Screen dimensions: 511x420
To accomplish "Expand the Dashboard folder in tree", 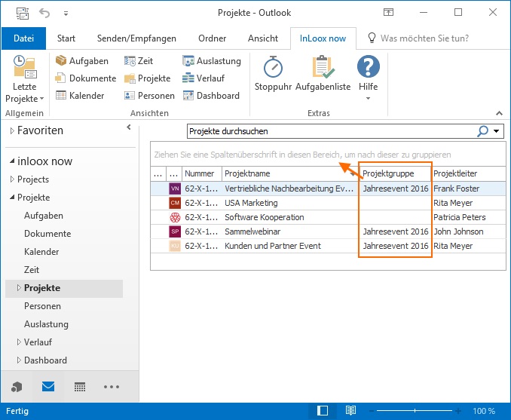I will coord(19,360).
